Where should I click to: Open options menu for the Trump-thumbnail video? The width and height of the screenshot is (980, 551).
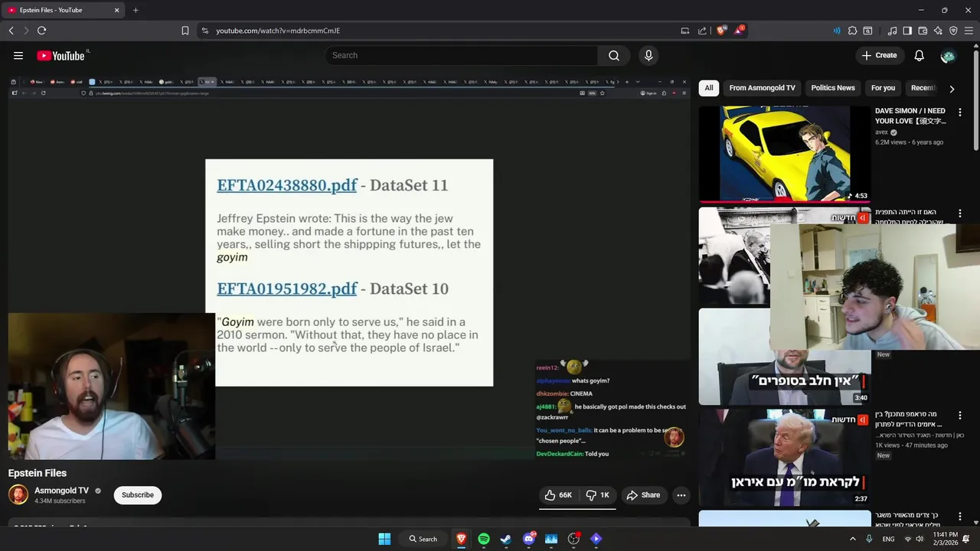tap(960, 416)
